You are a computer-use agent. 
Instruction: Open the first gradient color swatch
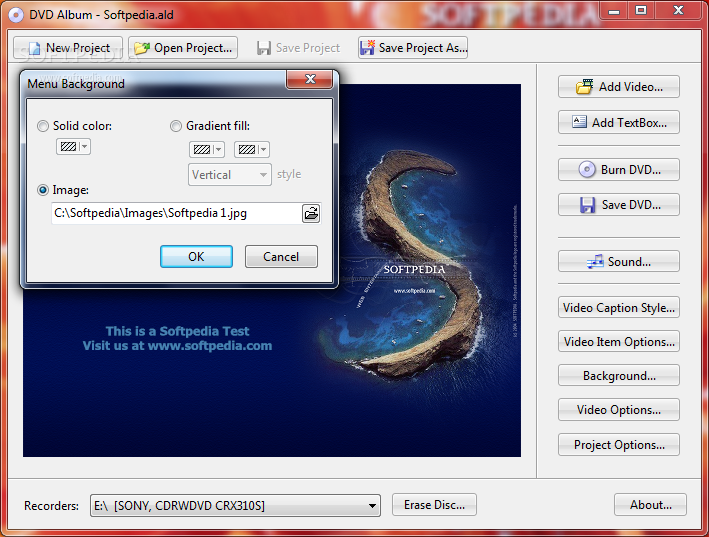[207, 149]
